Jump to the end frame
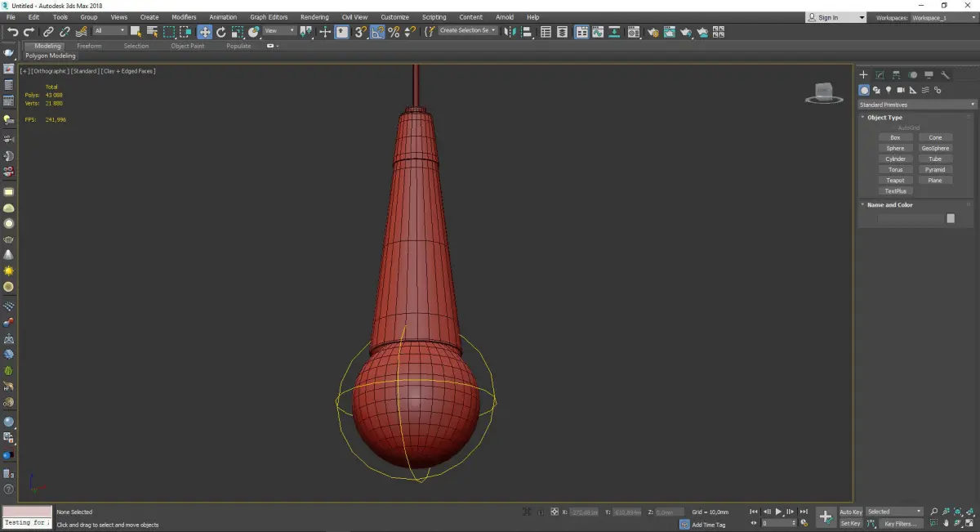 804,512
